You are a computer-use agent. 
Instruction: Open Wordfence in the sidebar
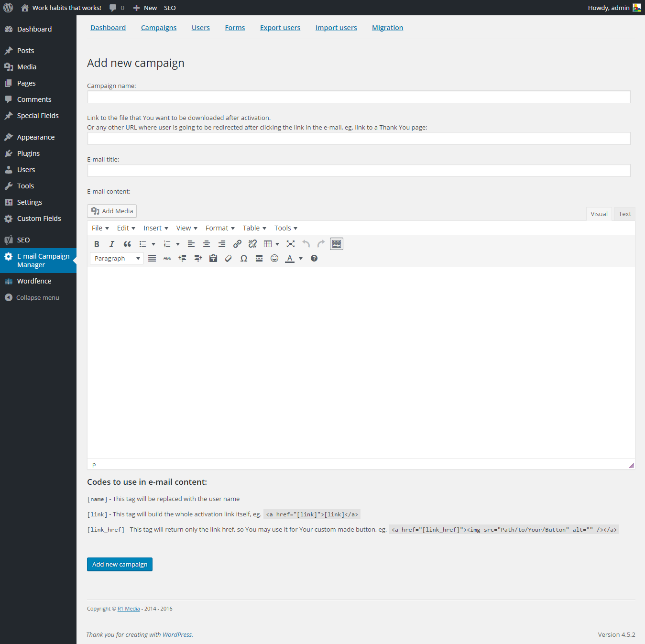(38, 281)
